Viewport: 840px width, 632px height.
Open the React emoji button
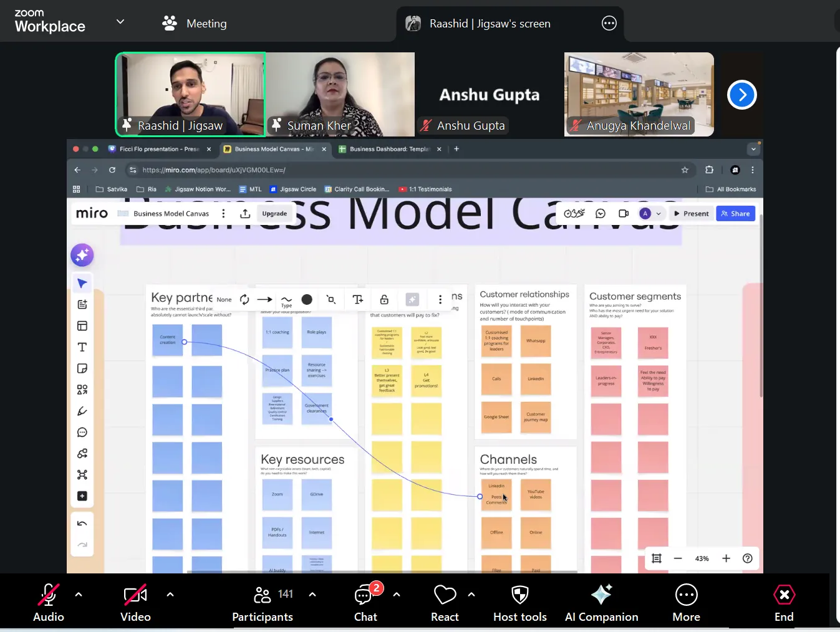pos(445,603)
